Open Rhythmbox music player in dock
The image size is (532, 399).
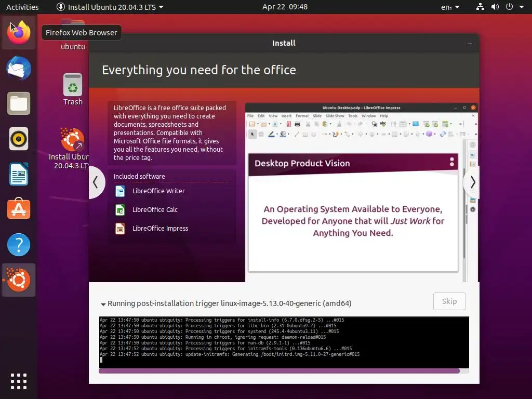19,139
